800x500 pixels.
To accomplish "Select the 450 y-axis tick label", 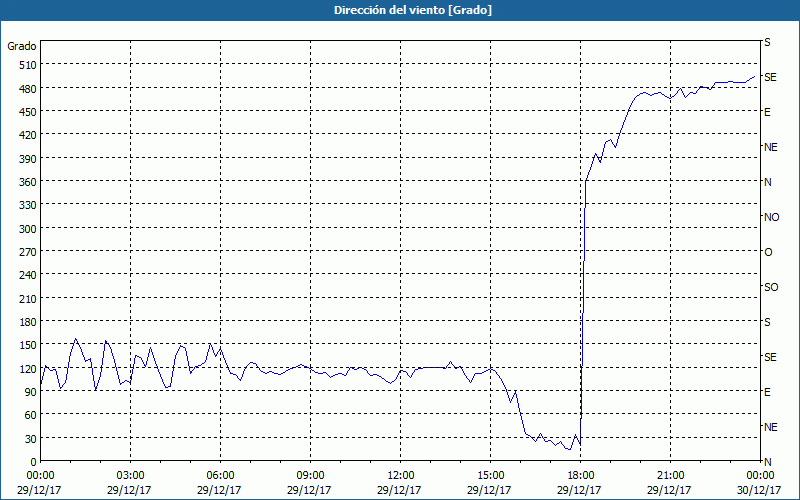I will (x=28, y=112).
